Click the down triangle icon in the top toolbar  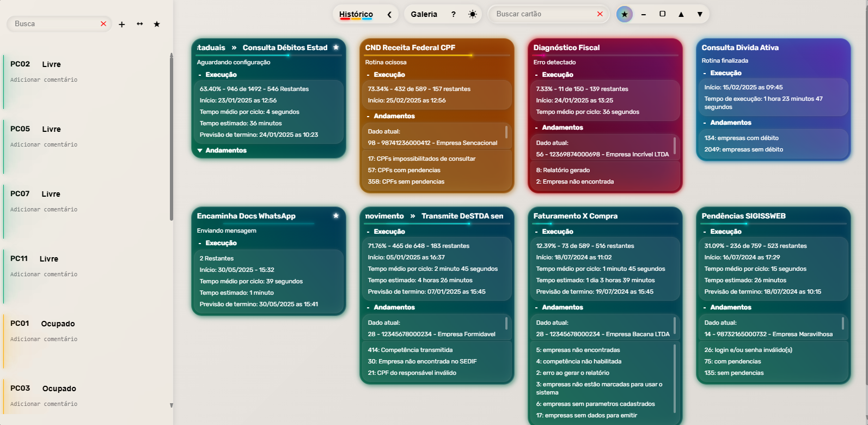pyautogui.click(x=700, y=14)
